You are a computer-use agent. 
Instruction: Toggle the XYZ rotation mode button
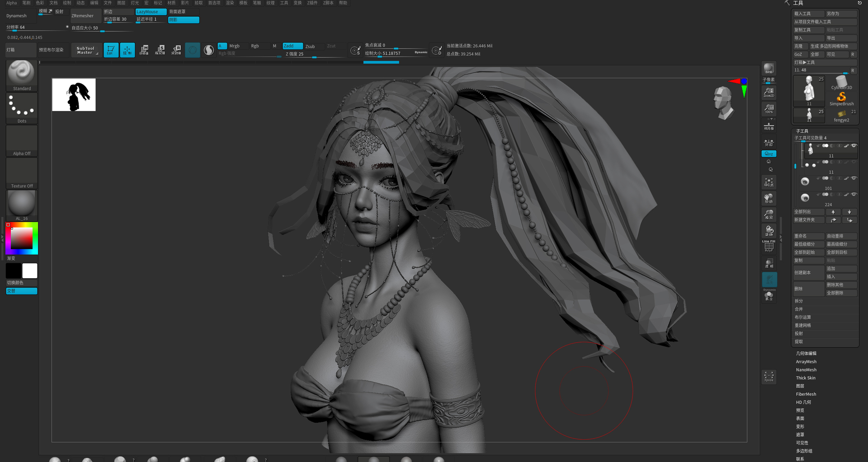point(769,154)
